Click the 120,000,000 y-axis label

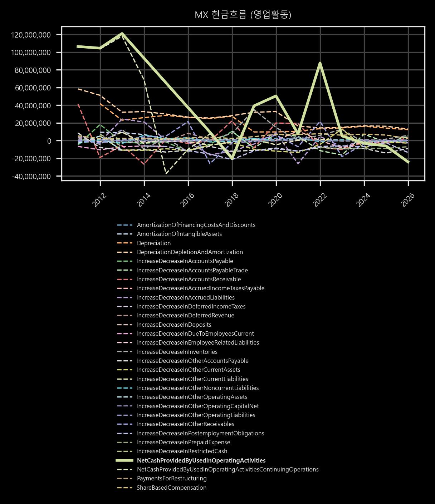(x=31, y=35)
